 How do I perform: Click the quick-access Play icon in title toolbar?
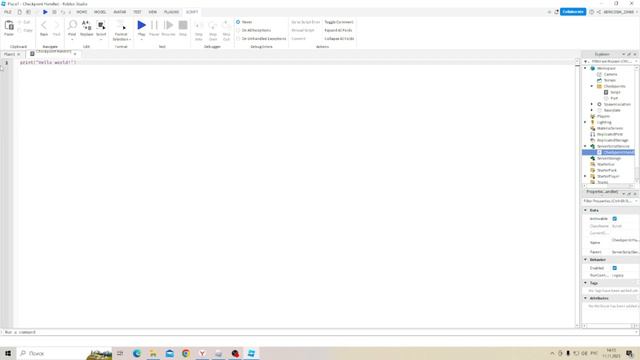pos(45,12)
